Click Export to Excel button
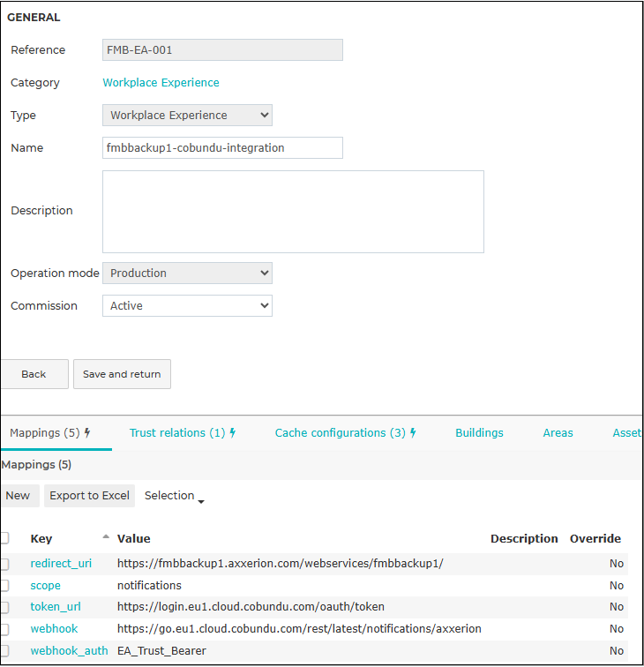This screenshot has width=644, height=667. click(x=89, y=496)
